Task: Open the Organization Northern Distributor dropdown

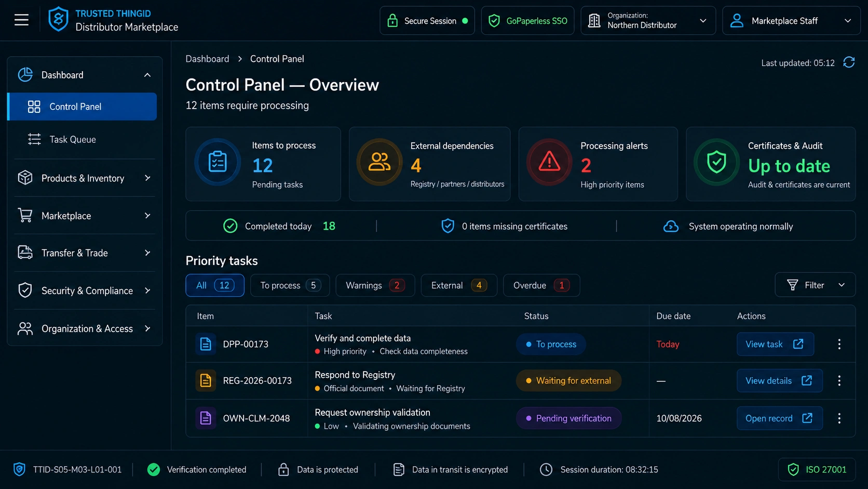Action: [x=648, y=20]
